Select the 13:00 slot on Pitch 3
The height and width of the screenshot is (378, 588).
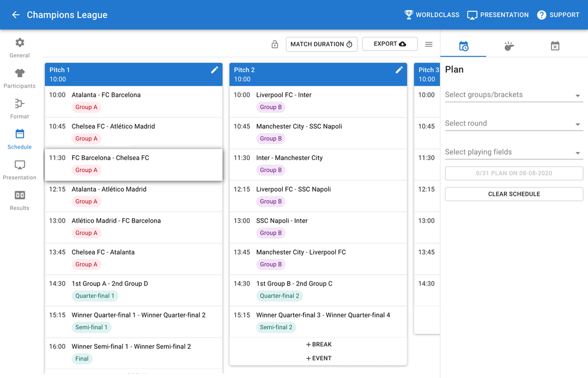tap(427, 228)
